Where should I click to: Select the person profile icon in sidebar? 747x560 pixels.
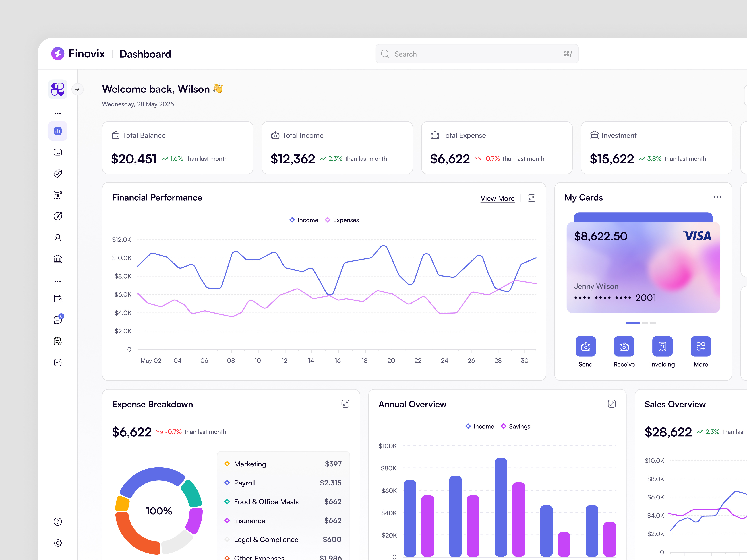pos(57,238)
